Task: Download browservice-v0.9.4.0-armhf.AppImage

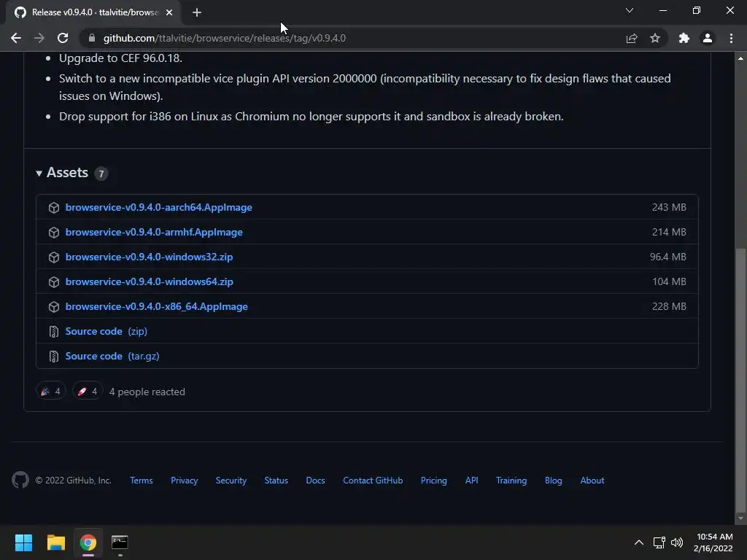Action: (x=154, y=232)
